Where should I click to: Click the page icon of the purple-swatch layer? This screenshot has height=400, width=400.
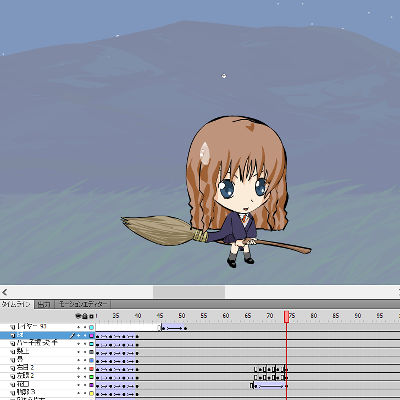(x=13, y=385)
